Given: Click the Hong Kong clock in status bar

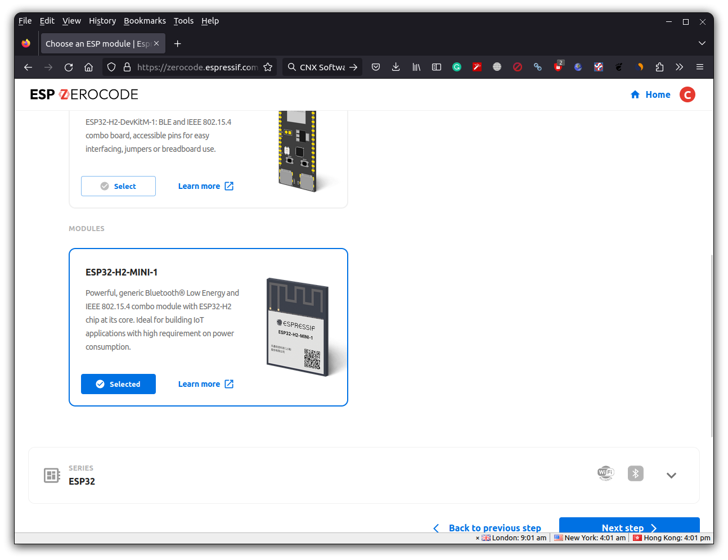Looking at the screenshot, I should [x=672, y=538].
